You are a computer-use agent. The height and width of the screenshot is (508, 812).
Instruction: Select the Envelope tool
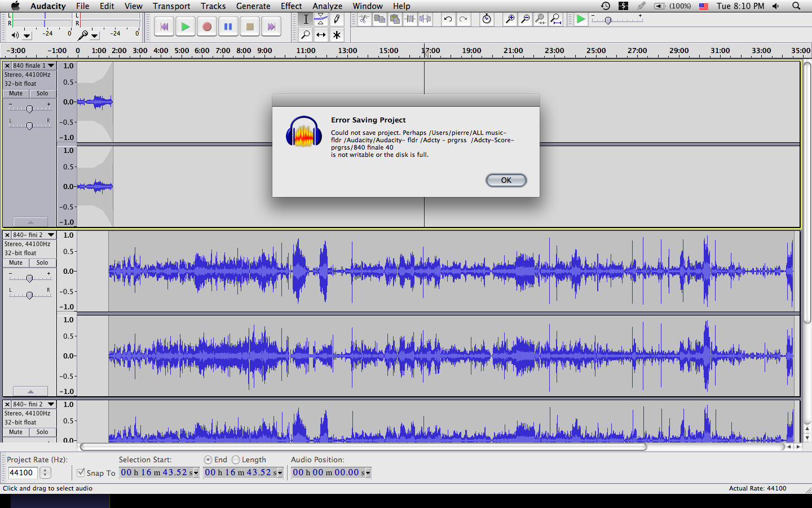(320, 19)
